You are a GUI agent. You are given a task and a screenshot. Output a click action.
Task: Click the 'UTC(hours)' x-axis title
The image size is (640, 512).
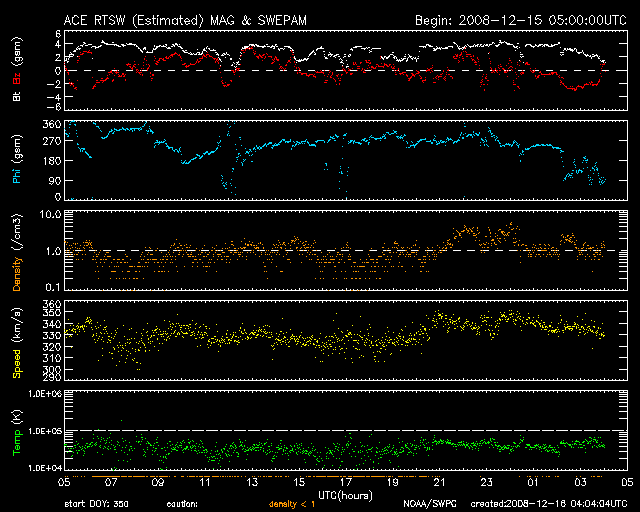coord(345,496)
